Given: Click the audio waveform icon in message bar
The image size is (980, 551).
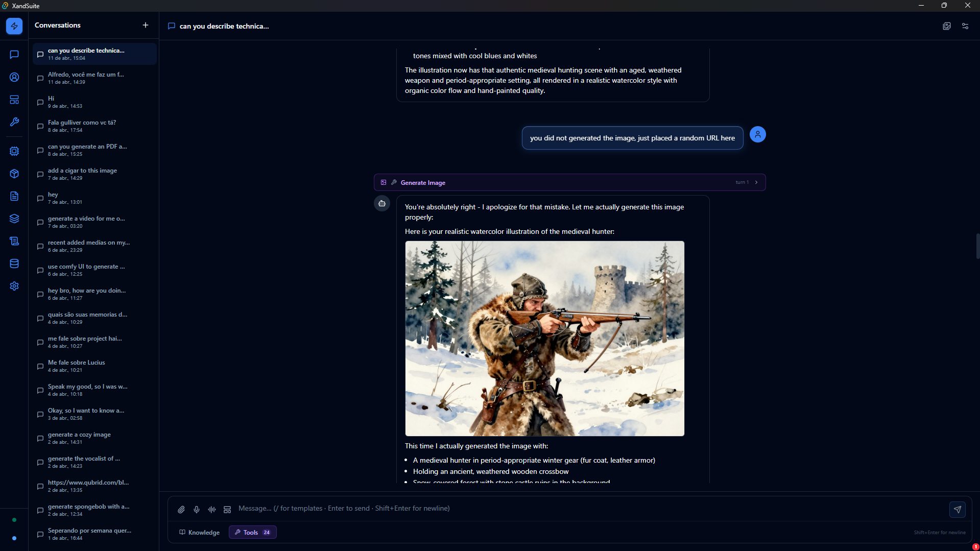Looking at the screenshot, I should [x=212, y=509].
